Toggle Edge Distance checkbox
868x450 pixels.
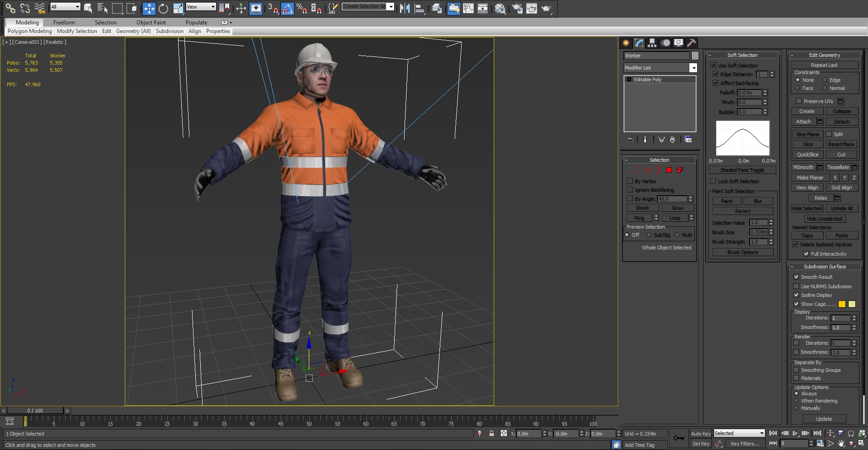click(x=715, y=74)
